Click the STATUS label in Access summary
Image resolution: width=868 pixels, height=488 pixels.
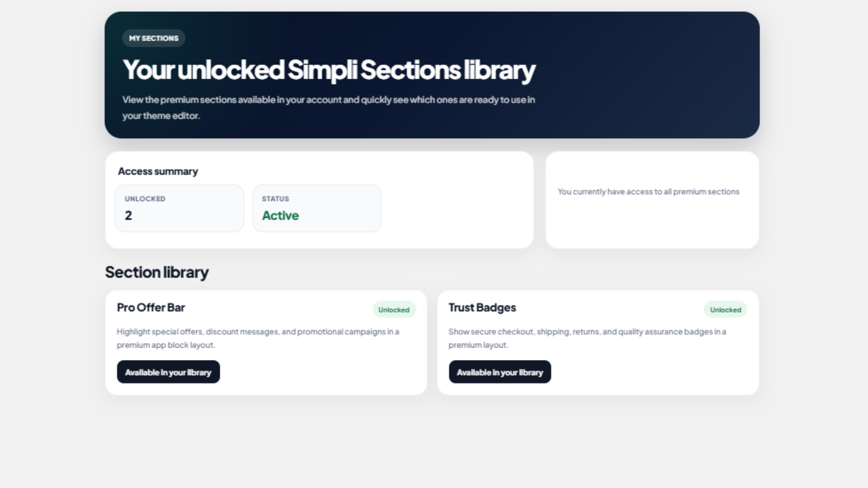pos(275,198)
